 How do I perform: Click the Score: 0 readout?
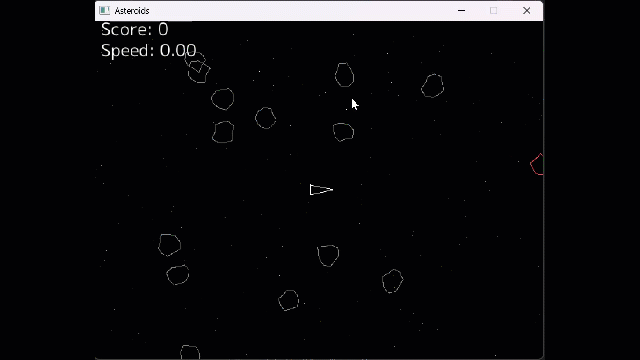[x=134, y=29]
